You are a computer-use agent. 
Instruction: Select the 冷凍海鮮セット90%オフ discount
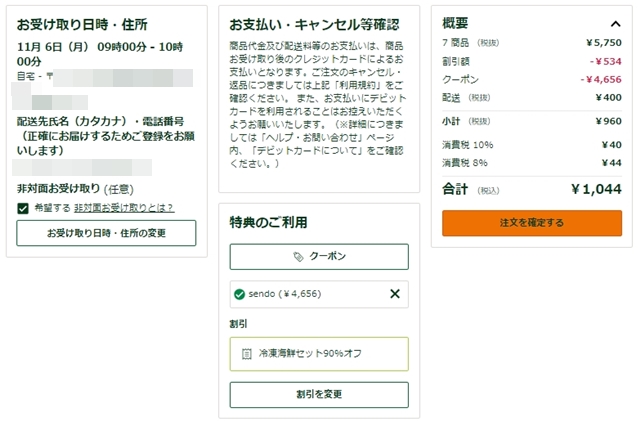point(319,354)
